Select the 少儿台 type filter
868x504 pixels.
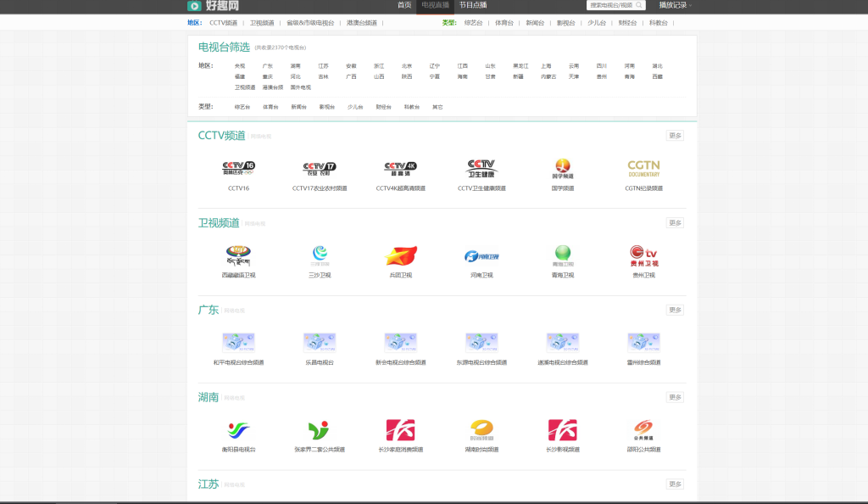pos(354,108)
